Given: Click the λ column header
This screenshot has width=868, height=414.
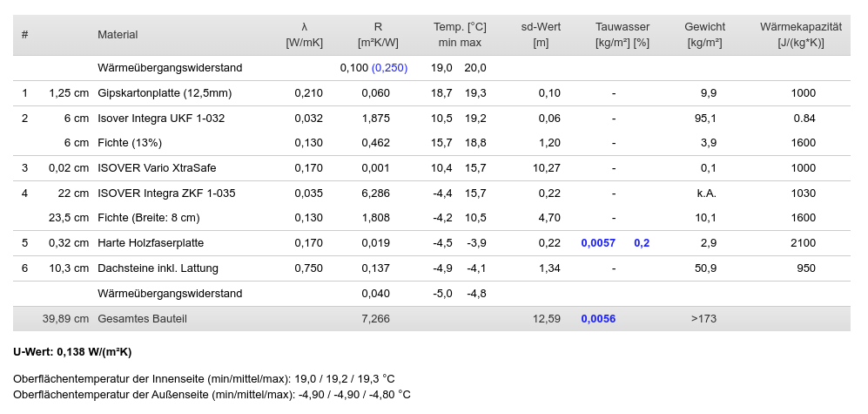Looking at the screenshot, I should click(x=304, y=34).
